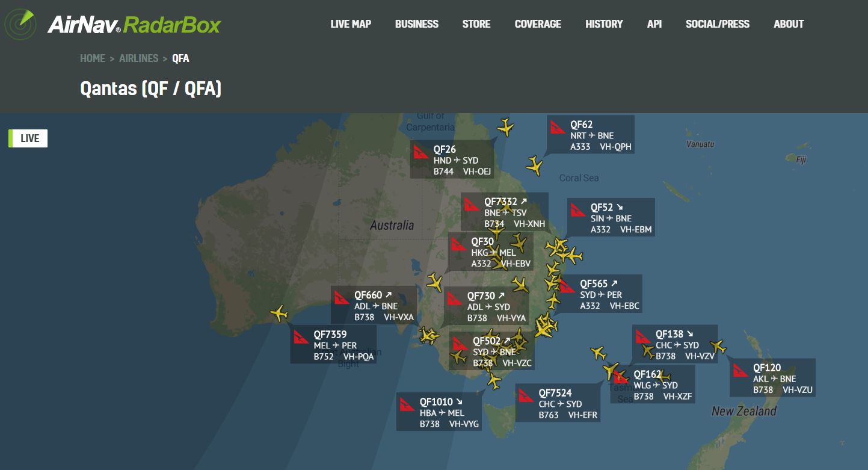
Task: Click the Qantas logo in the QF7524 label
Action: pyautogui.click(x=526, y=395)
